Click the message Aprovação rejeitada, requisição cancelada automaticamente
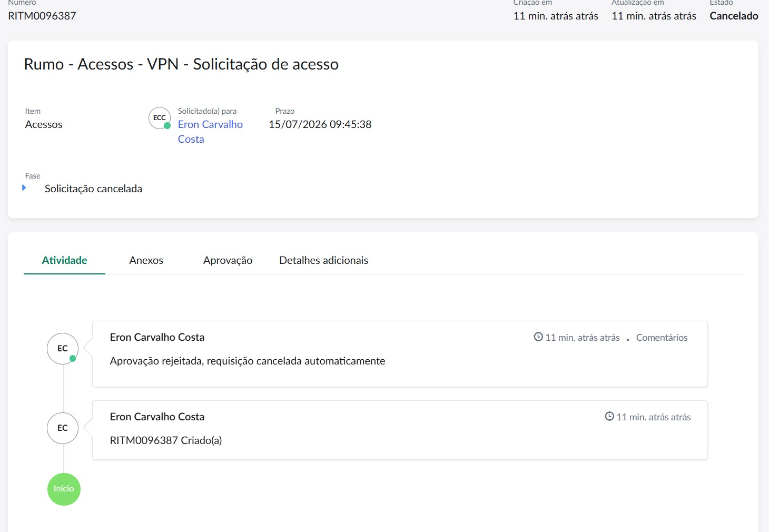The width and height of the screenshot is (769, 532). click(248, 361)
